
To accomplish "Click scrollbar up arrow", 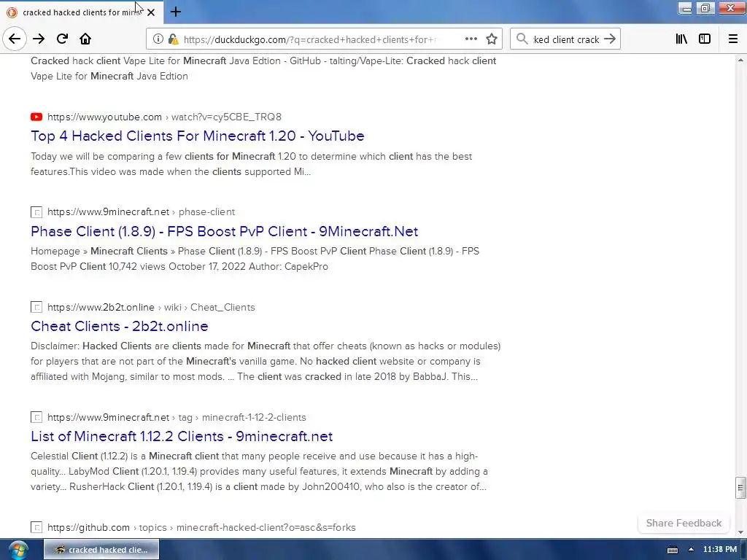I will click(x=740, y=60).
